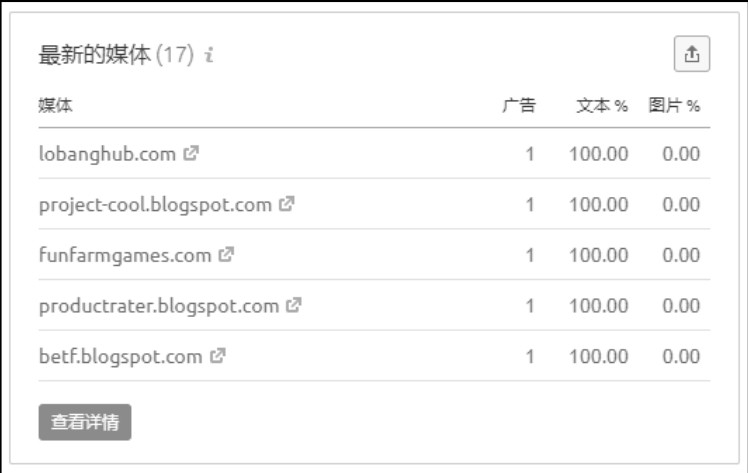Click the 广告 column header
This screenshot has height=473, width=748.
click(x=519, y=105)
